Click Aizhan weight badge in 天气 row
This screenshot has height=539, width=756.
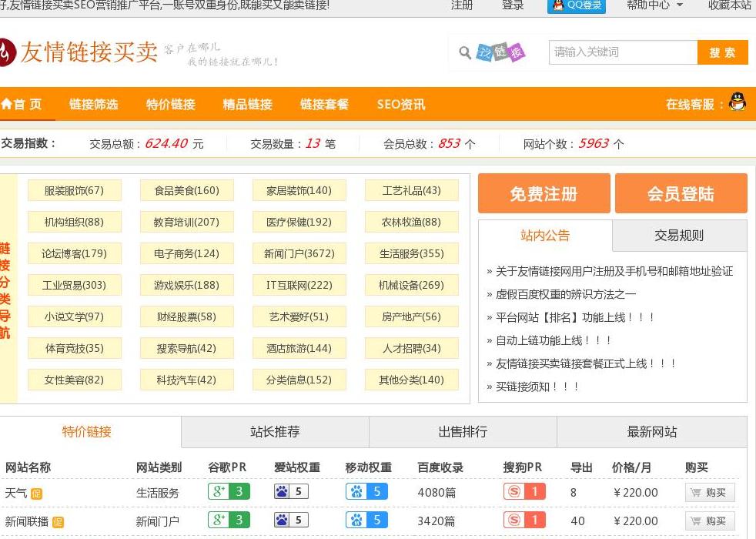tap(291, 492)
